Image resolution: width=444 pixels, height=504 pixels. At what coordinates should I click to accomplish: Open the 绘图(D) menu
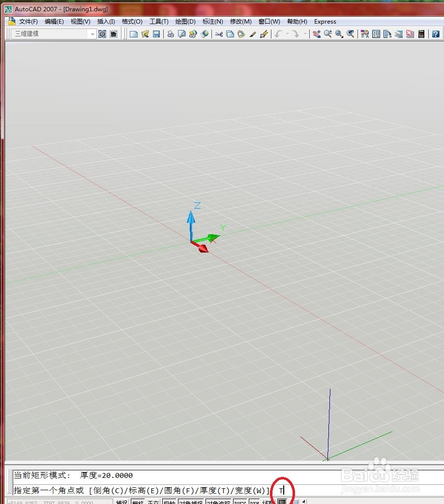(185, 22)
